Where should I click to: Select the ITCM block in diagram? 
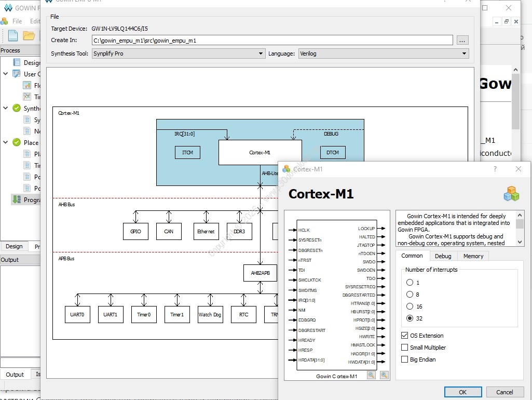point(187,152)
